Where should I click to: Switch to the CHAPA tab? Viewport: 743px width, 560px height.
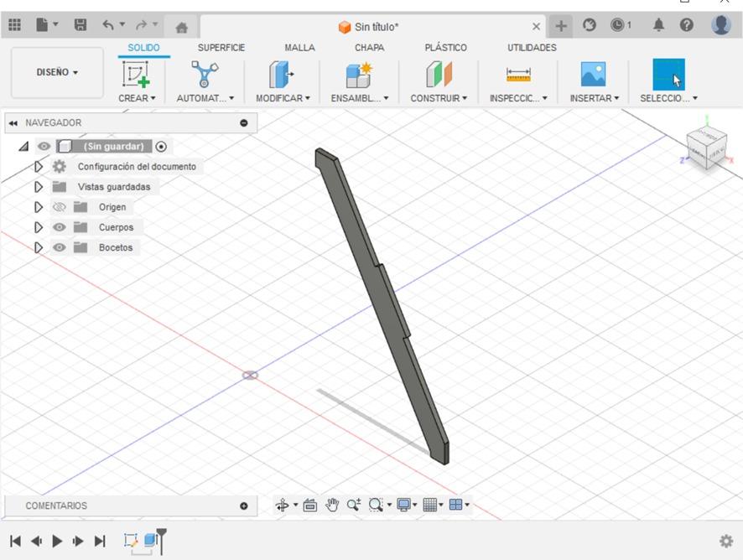[369, 48]
